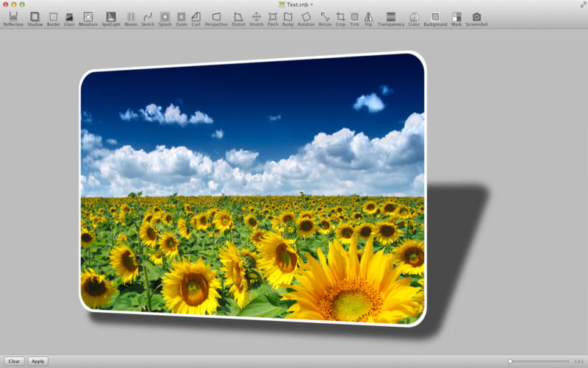Screen dimensions: 588x368
Task: Choose the Border tool in toolbar
Action: click(x=53, y=18)
